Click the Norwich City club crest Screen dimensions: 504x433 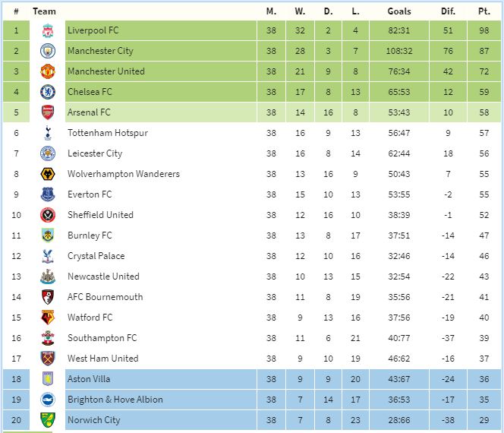click(48, 421)
